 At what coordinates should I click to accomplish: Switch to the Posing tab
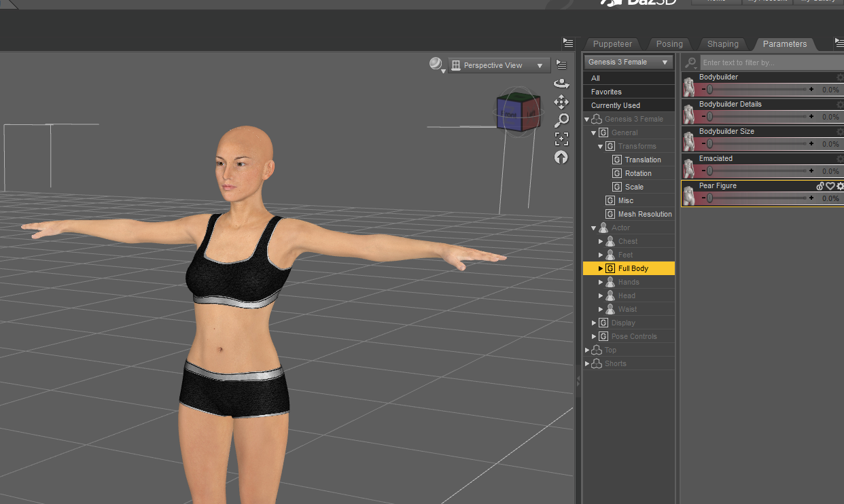669,44
